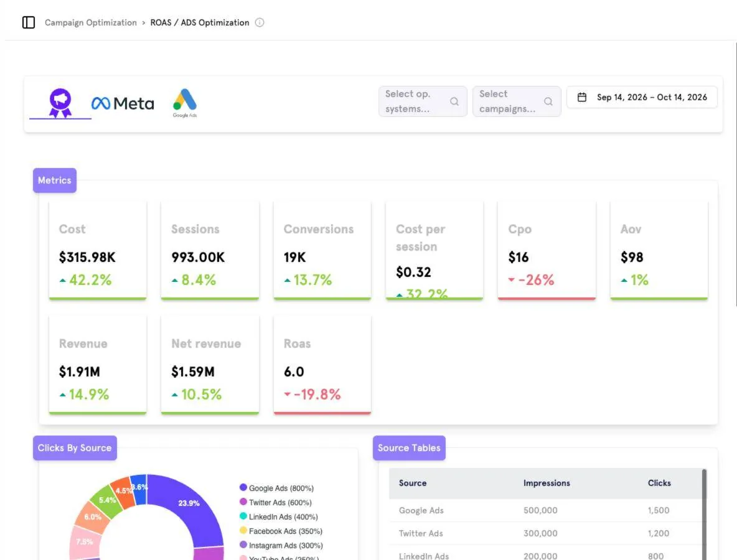Click the calendar icon in date picker
The height and width of the screenshot is (560, 737).
click(582, 97)
